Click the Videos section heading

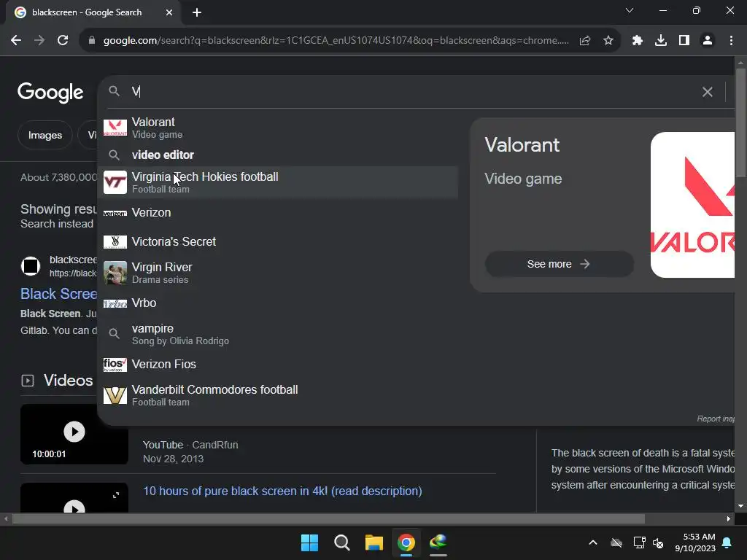click(x=68, y=380)
